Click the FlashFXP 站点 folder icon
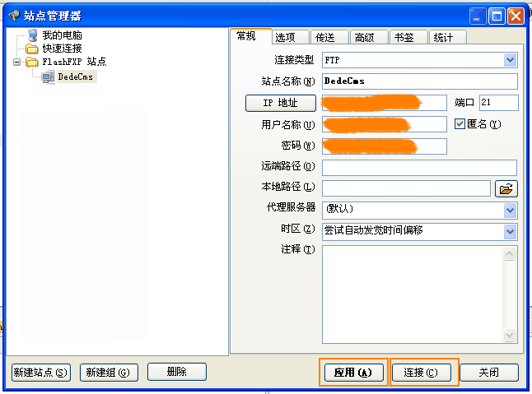532x394 pixels. (32, 62)
